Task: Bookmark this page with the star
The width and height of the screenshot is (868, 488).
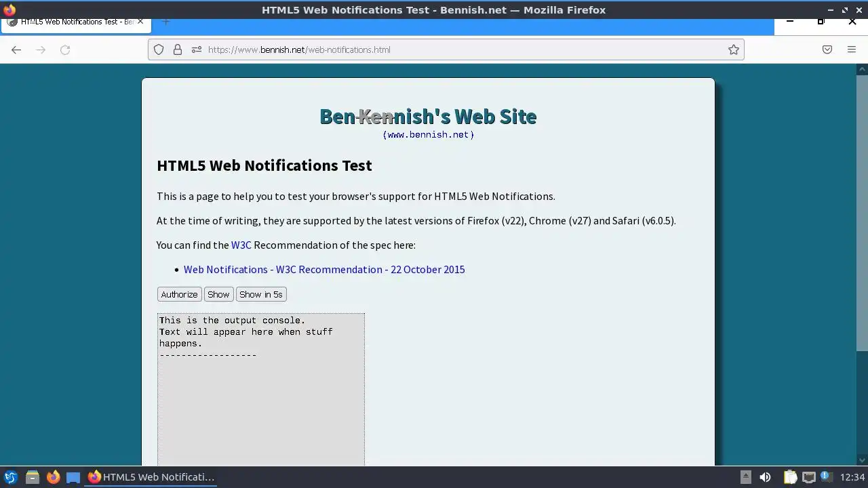Action: click(x=733, y=49)
